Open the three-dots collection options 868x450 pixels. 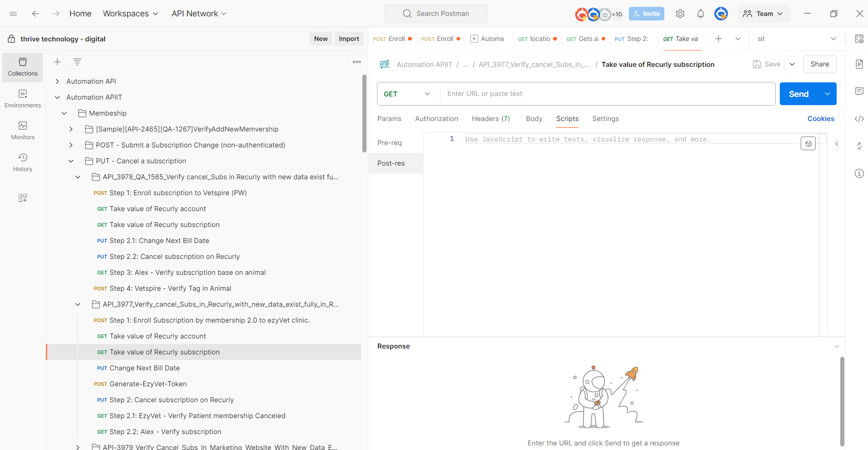pyautogui.click(x=357, y=62)
